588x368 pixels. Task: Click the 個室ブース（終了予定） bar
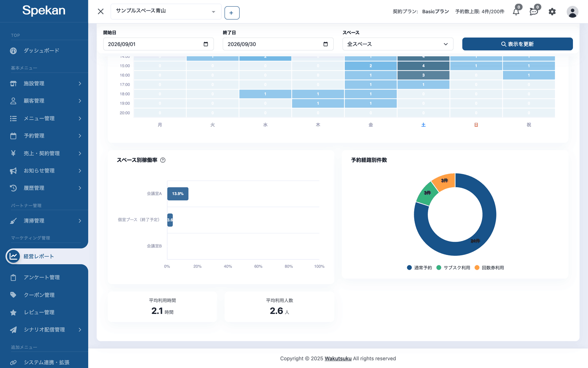pos(170,220)
